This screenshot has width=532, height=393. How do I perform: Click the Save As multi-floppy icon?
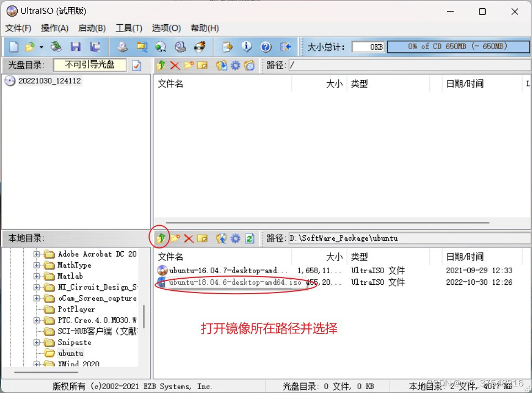point(95,47)
